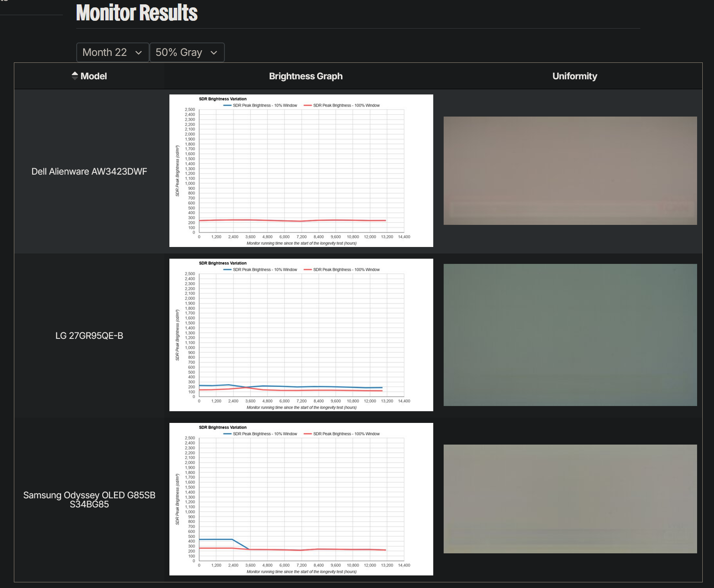Click the Brightness Graph column header
Viewport: 714px width, 588px height.
point(306,76)
